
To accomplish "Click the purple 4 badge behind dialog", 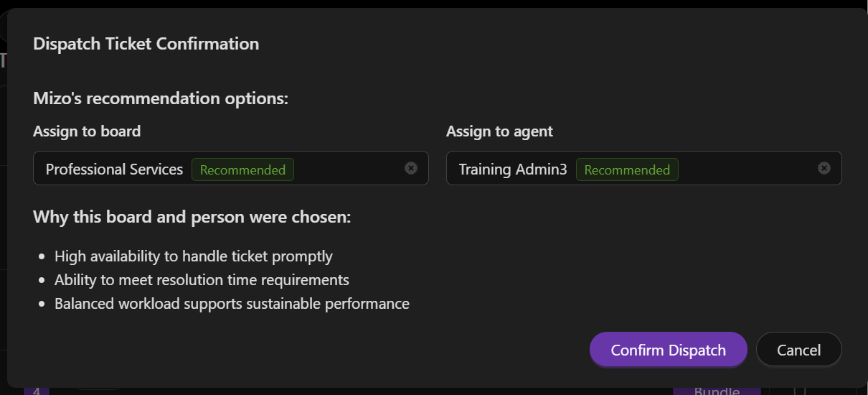I will pos(37,391).
